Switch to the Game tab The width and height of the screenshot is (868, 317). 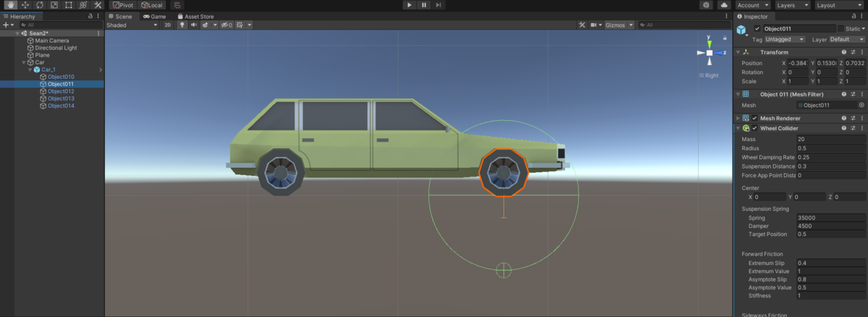(154, 15)
